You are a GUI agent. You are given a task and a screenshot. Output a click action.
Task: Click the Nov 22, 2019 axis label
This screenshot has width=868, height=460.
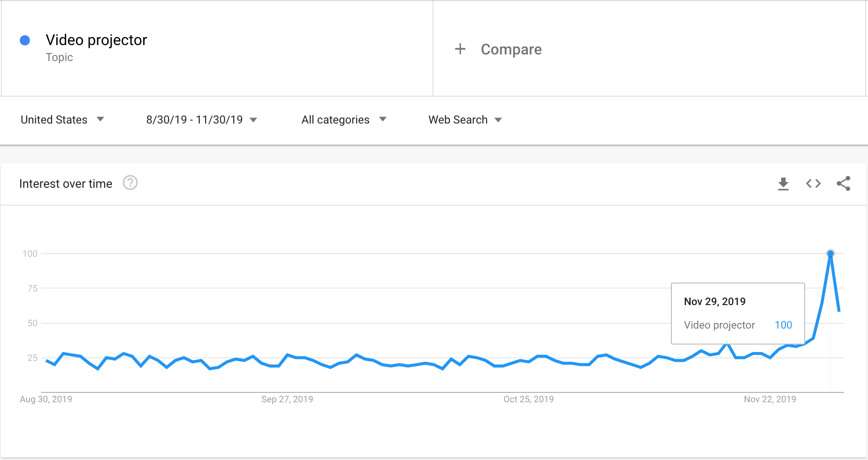click(x=770, y=399)
